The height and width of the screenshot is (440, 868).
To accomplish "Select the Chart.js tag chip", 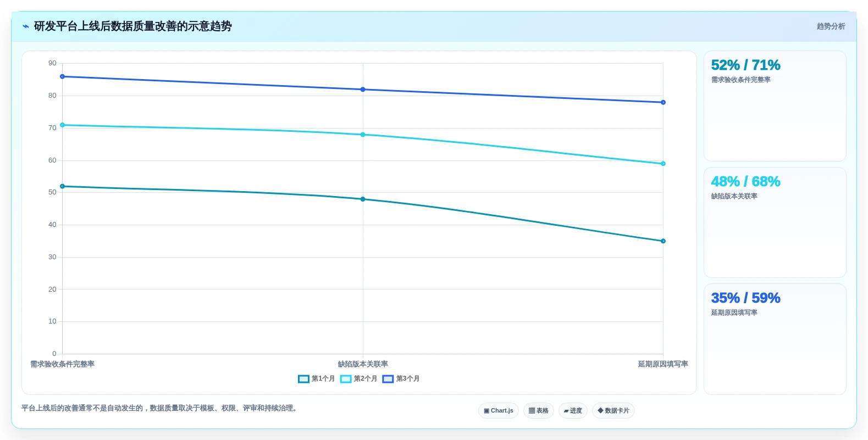I will (499, 411).
